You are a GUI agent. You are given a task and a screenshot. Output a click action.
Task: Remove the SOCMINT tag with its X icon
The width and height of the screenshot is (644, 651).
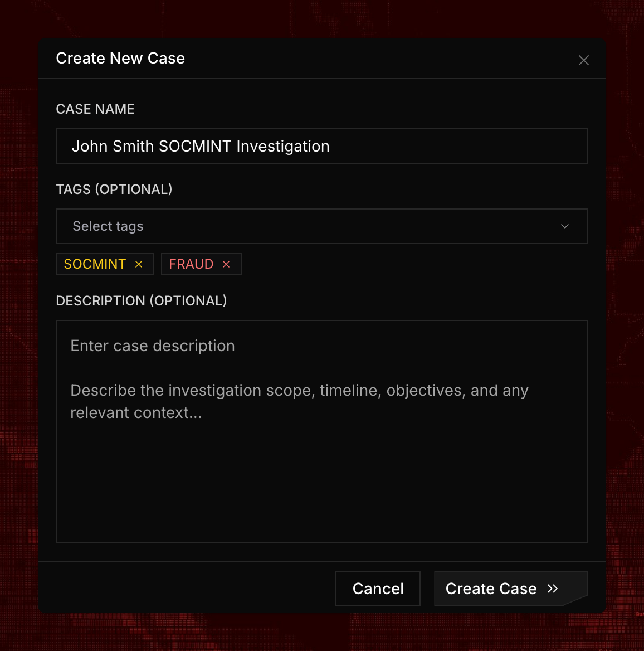(x=139, y=264)
